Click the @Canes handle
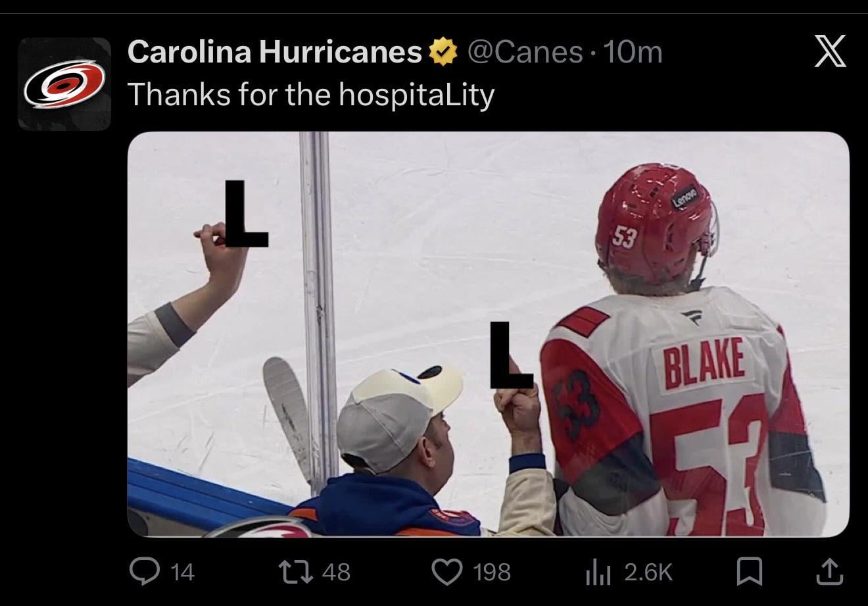 (x=525, y=52)
